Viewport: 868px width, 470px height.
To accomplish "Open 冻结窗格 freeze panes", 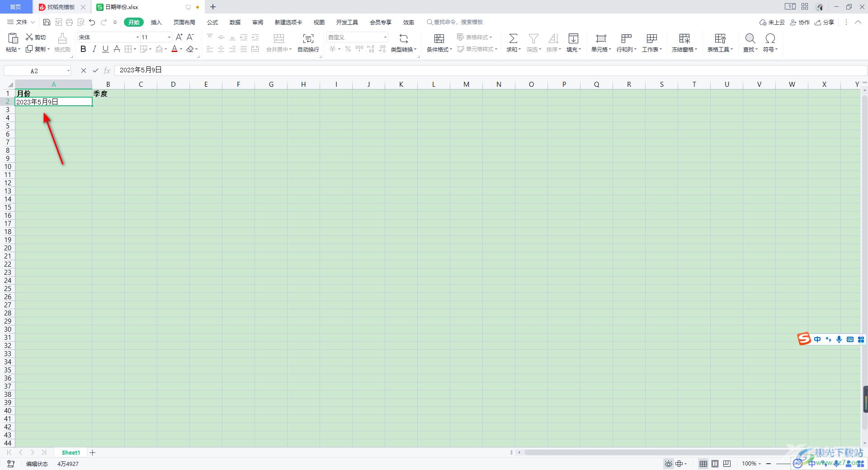I will pyautogui.click(x=684, y=43).
